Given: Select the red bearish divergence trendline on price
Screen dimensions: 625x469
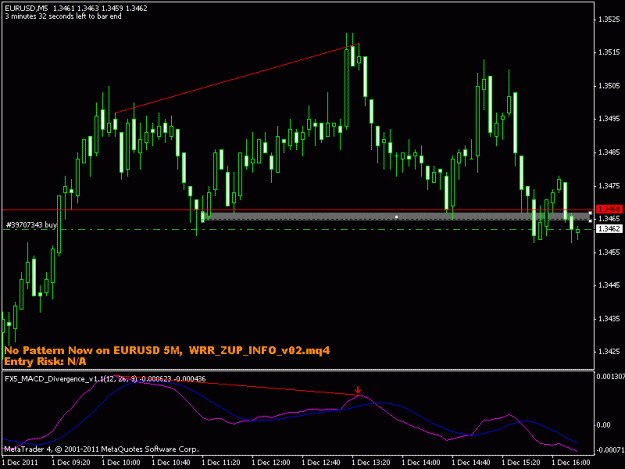Looking at the screenshot, I should tap(237, 78).
